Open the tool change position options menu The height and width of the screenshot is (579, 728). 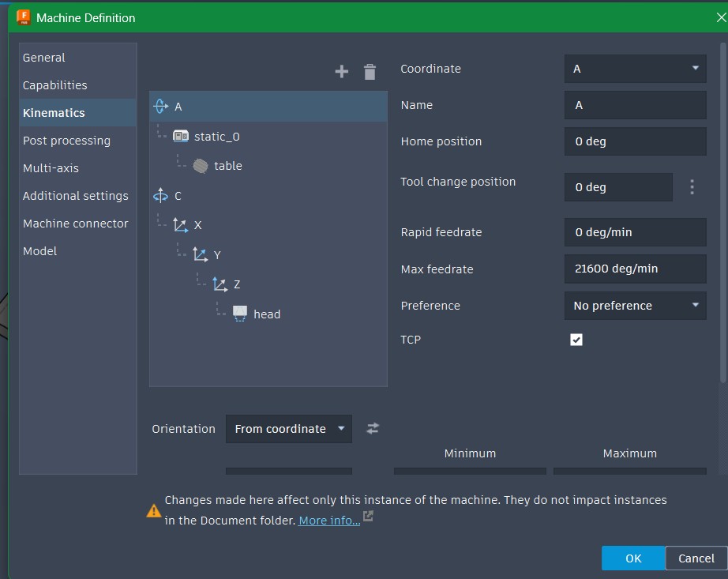click(x=692, y=187)
